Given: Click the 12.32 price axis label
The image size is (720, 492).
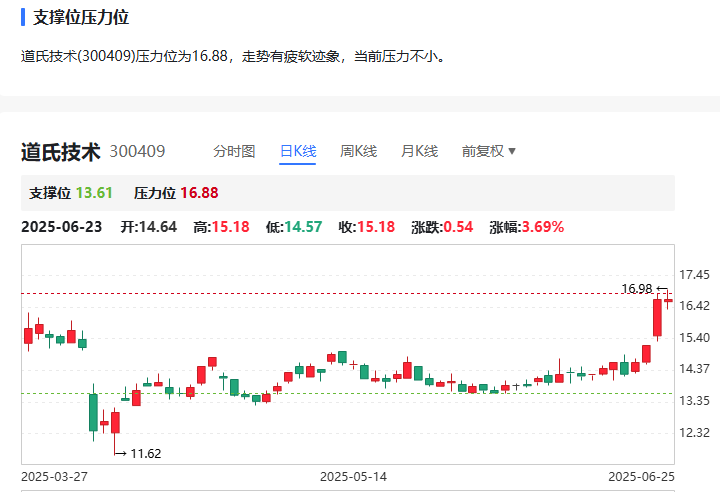Looking at the screenshot, I should (x=694, y=432).
